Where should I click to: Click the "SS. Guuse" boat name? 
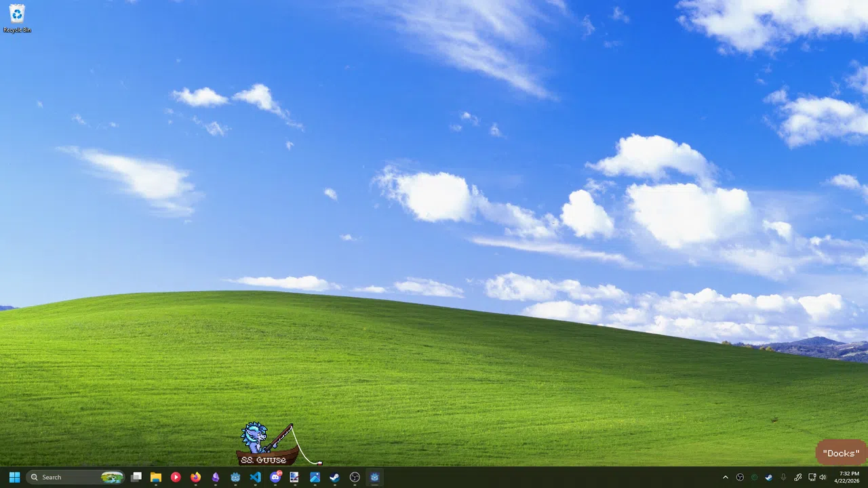(x=264, y=460)
